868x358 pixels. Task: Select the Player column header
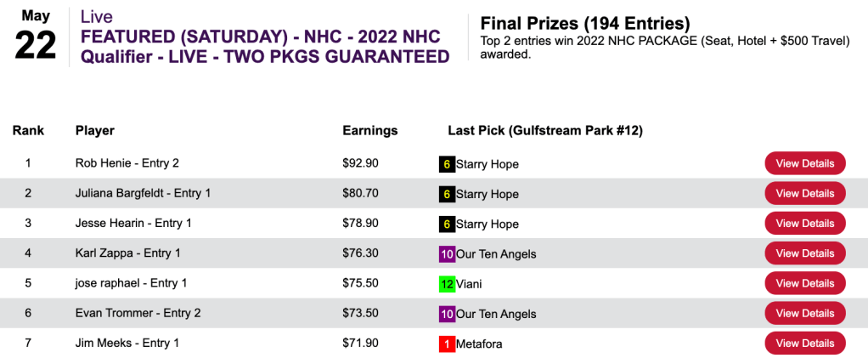(95, 131)
